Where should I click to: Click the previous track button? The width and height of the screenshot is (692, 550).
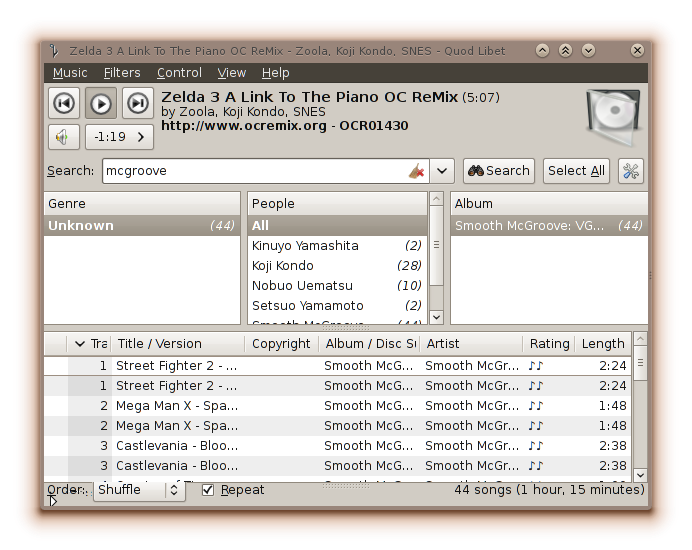click(64, 103)
